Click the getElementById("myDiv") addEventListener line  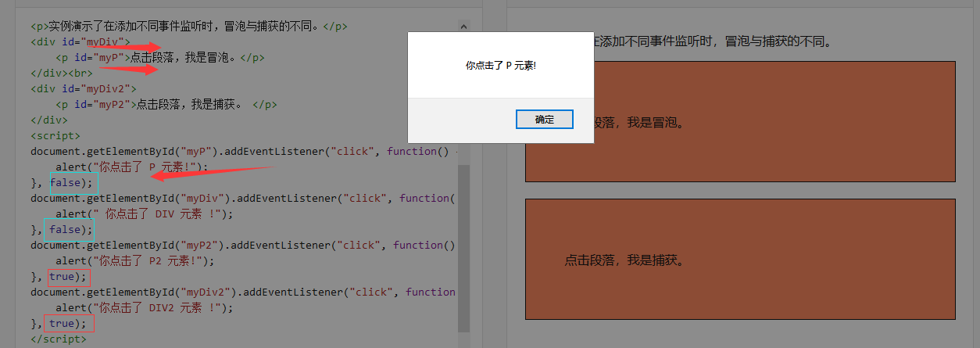click(244, 198)
